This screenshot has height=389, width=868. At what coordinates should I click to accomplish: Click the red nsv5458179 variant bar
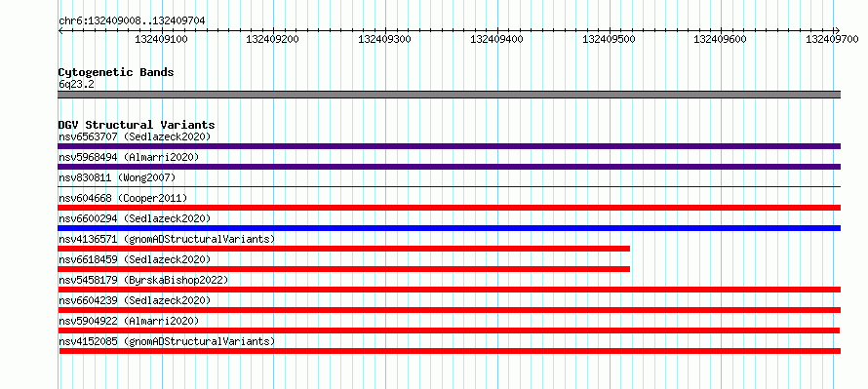pyautogui.click(x=449, y=290)
